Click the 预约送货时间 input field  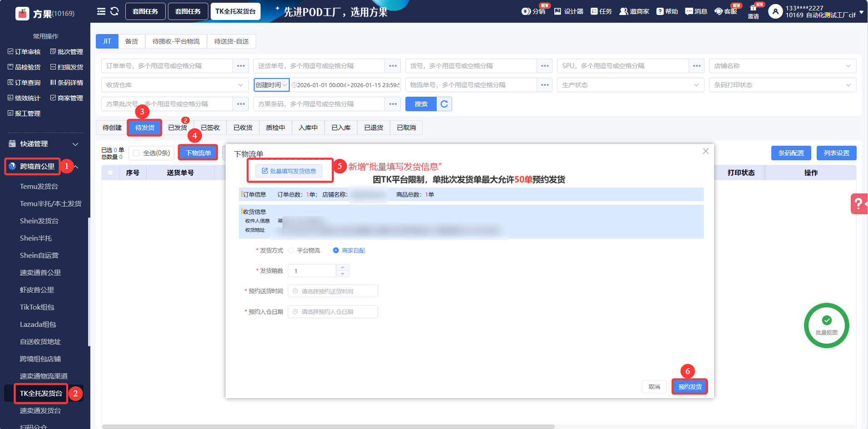pyautogui.click(x=333, y=291)
